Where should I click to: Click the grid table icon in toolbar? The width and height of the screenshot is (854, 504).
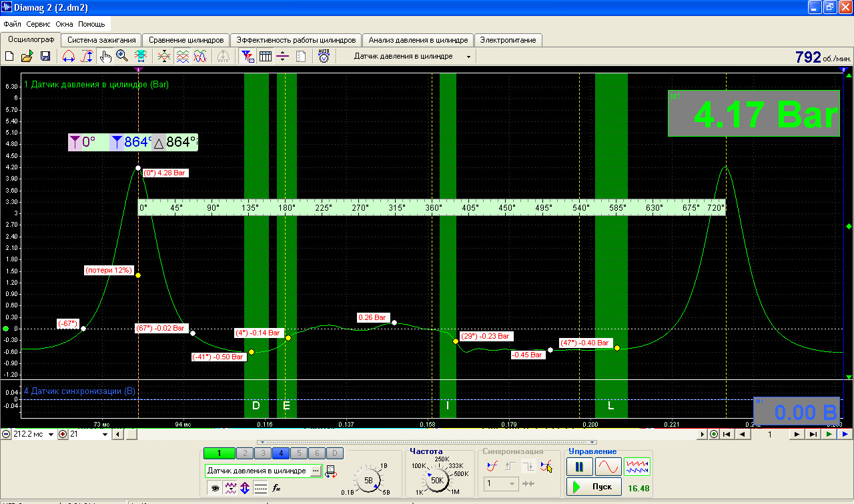[266, 57]
